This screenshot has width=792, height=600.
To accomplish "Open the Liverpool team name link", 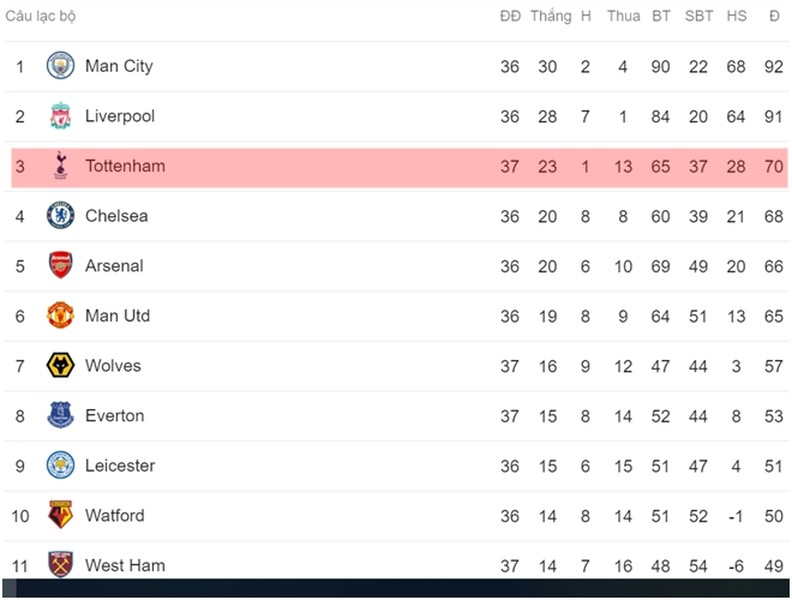I will (120, 116).
